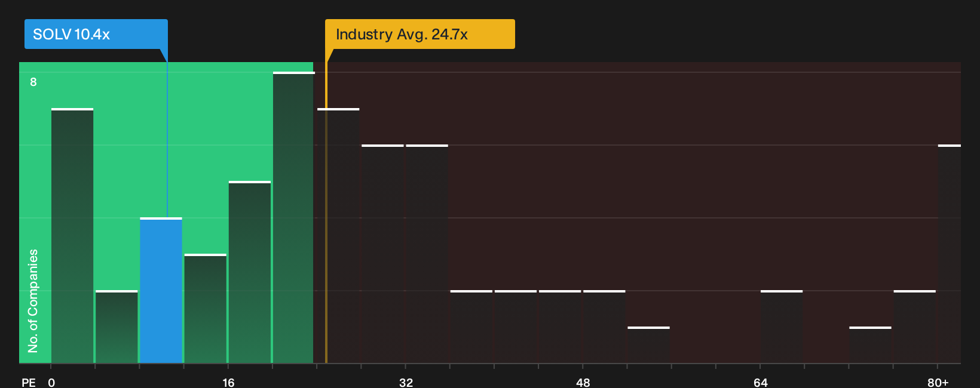Click the No. of Companies axis title
The image size is (980, 388).
click(33, 301)
